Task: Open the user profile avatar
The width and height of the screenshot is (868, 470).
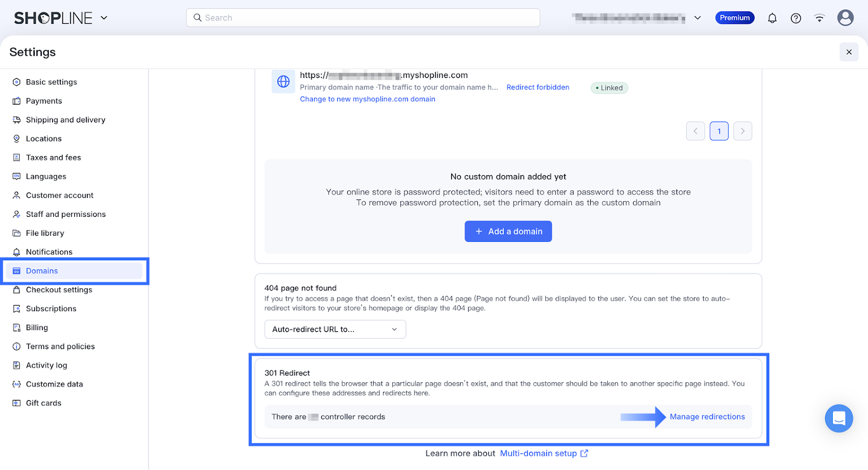Action: (845, 18)
